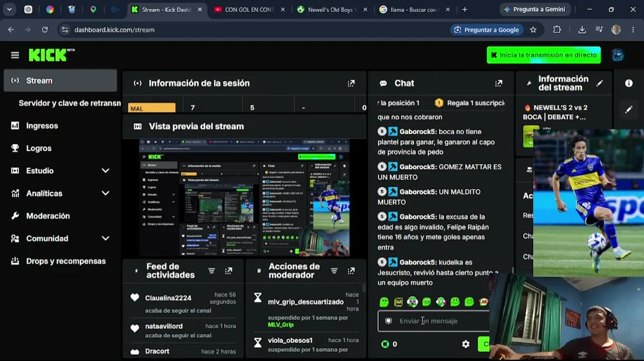
Task: Switch to the CON GOL EN CONTRA tab
Action: [x=249, y=10]
